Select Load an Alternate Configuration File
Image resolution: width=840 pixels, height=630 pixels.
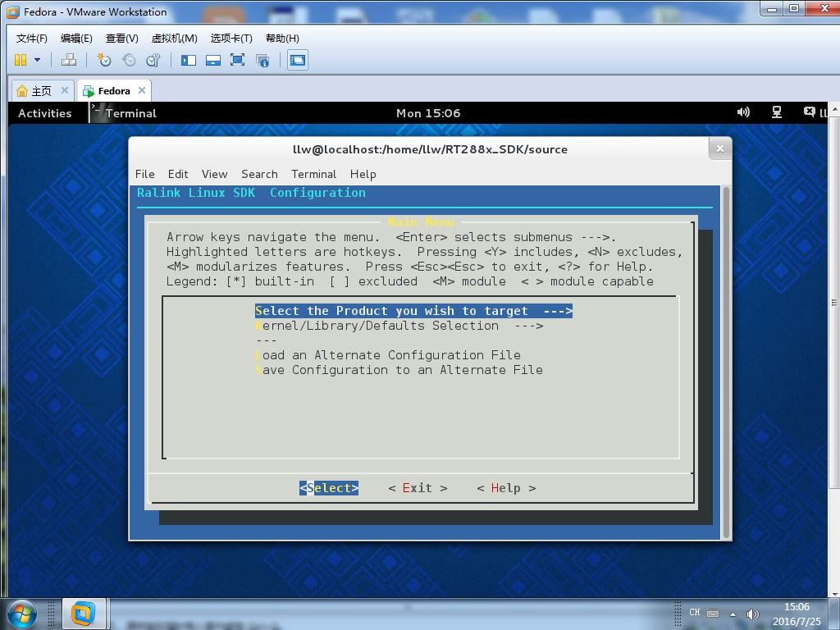click(x=388, y=355)
